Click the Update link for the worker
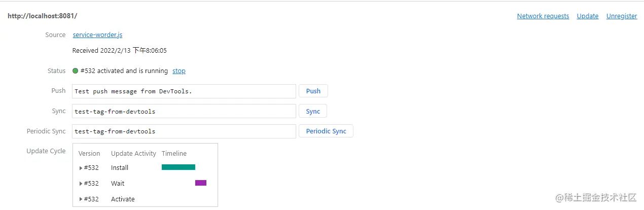This screenshot has width=644, height=210. pyautogui.click(x=587, y=16)
